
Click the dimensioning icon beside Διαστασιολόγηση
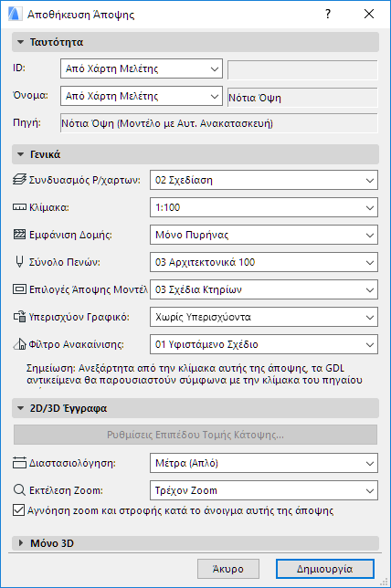pyautogui.click(x=19, y=463)
